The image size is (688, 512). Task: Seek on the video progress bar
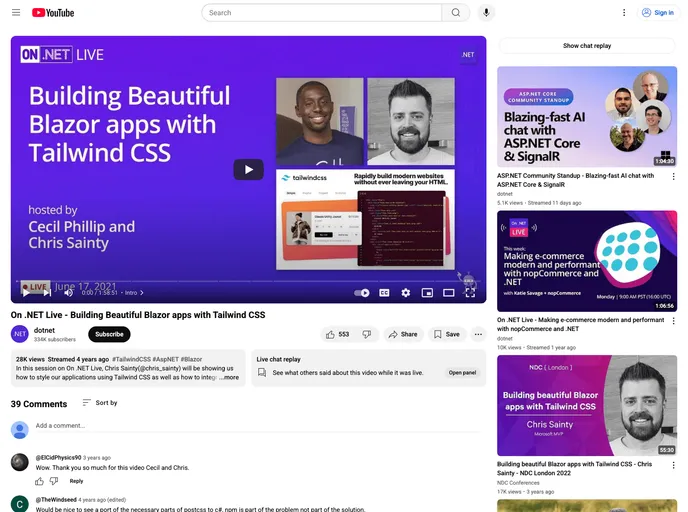248,281
